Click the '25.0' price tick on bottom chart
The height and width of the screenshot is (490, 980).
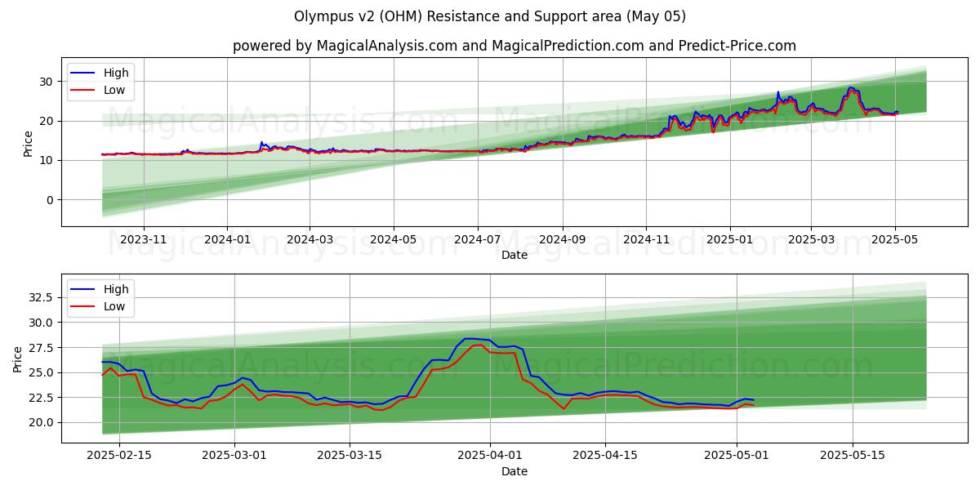[x=42, y=372]
